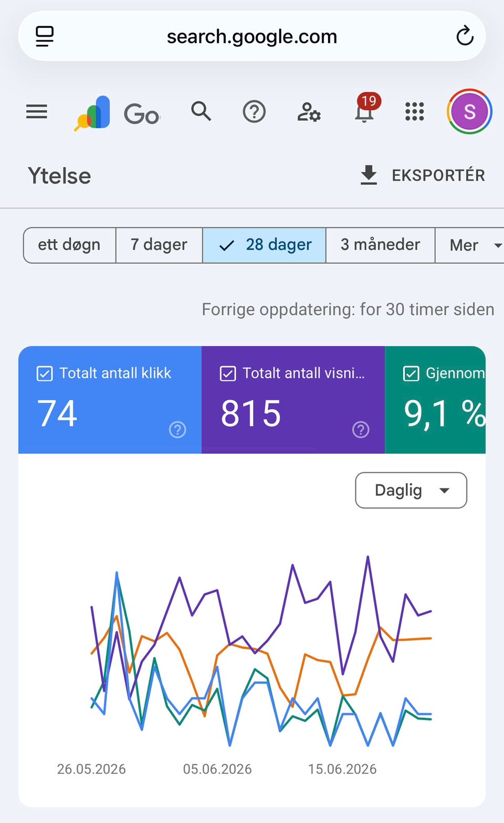Viewport: 504px width, 823px height.
Task: Open the account avatar with letter S
Action: 469,111
